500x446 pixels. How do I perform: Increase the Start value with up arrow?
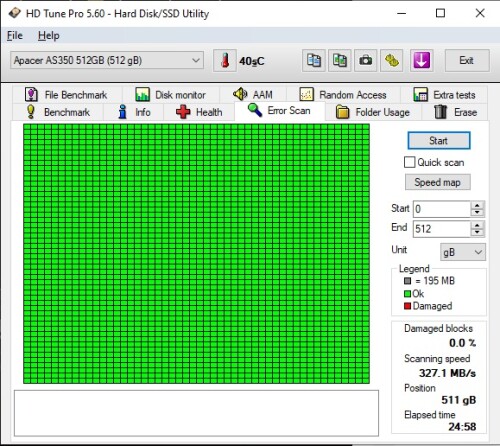tap(477, 205)
